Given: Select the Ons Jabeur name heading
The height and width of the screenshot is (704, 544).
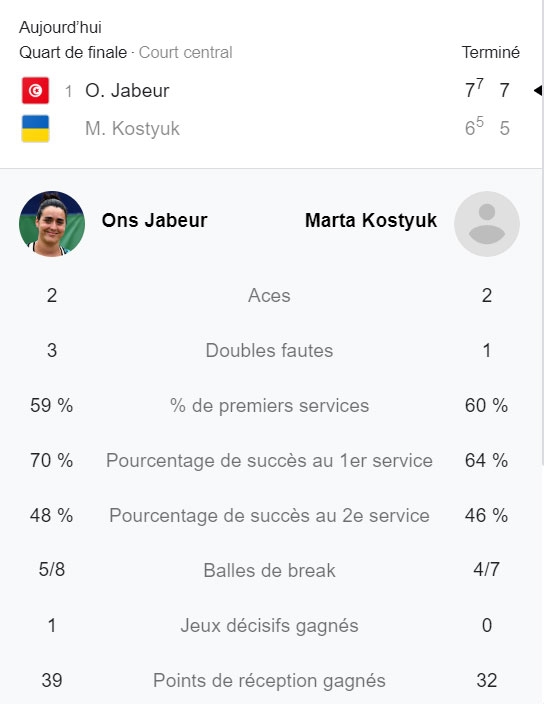Looking at the screenshot, I should (x=154, y=220).
